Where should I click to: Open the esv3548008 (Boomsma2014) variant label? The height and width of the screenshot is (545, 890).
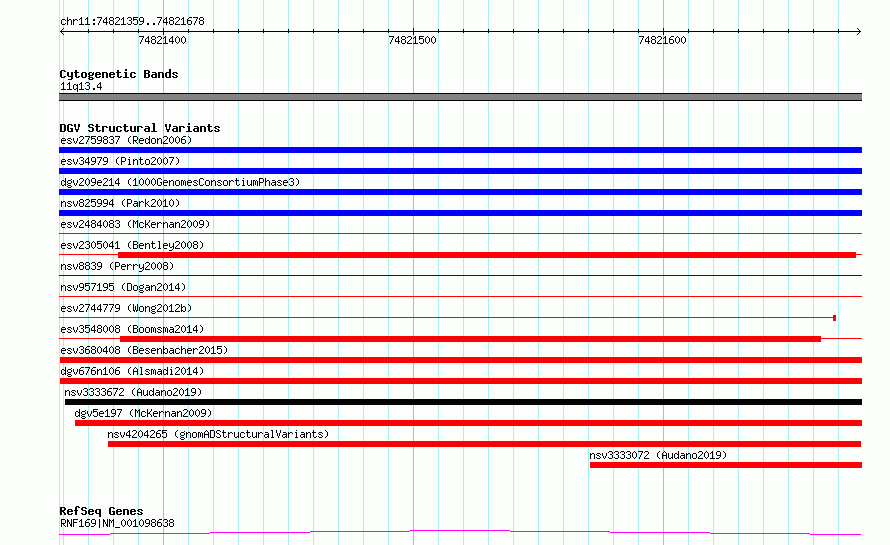(132, 329)
